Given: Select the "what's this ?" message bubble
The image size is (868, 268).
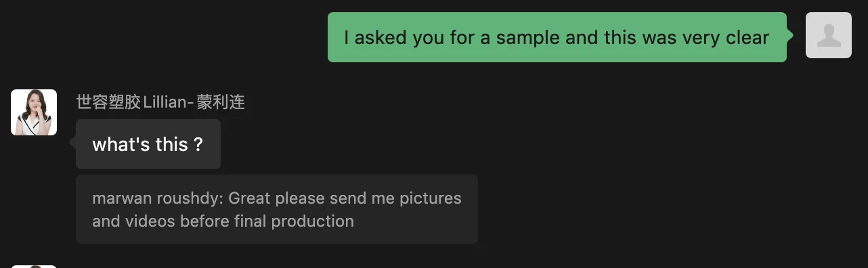Looking at the screenshot, I should (x=148, y=144).
